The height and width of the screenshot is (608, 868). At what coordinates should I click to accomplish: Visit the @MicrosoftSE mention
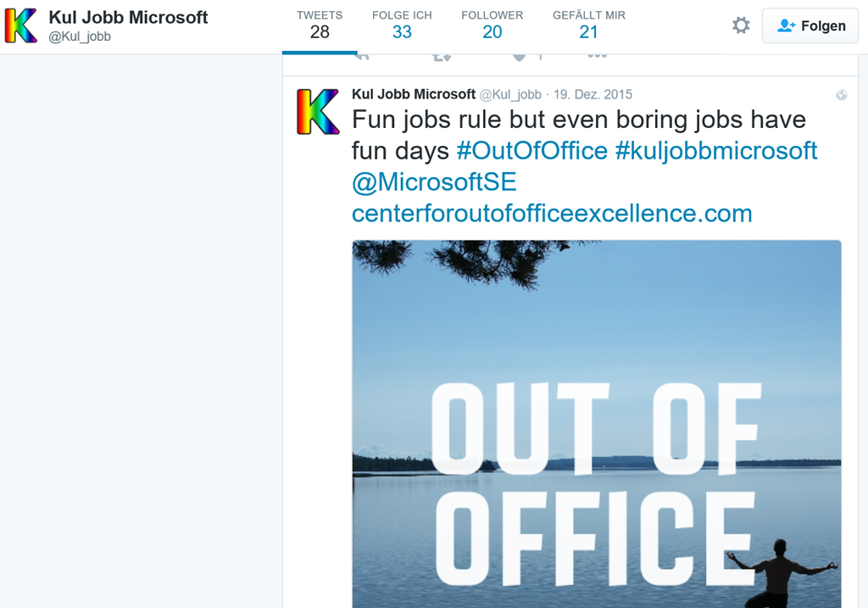pyautogui.click(x=434, y=182)
